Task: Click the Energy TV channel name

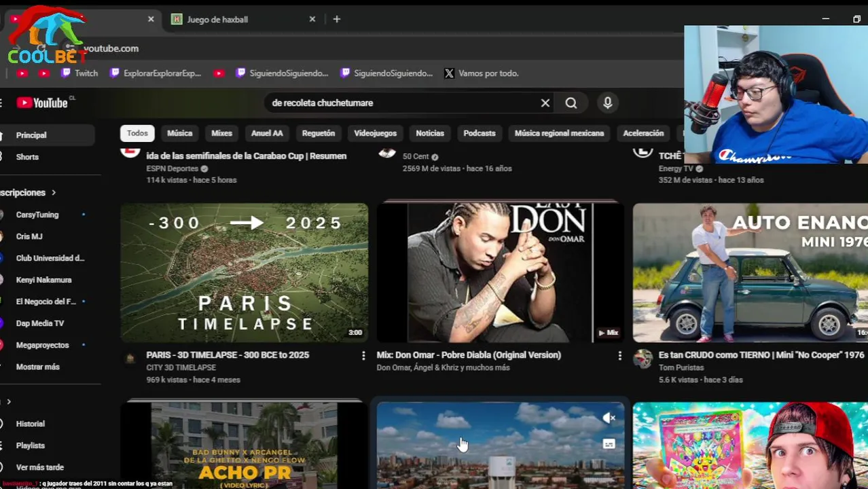Action: click(x=676, y=168)
